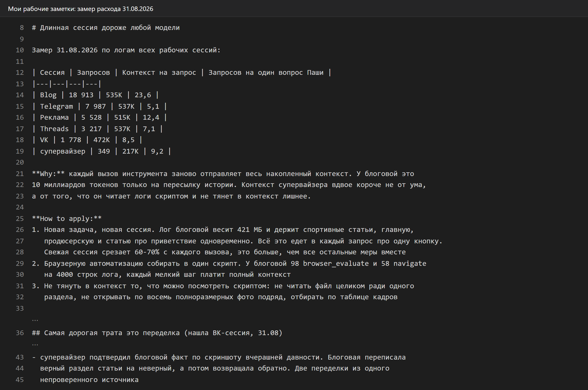Click the Threads row value 537K
Viewport: 588px width, 390px height.
pos(122,129)
